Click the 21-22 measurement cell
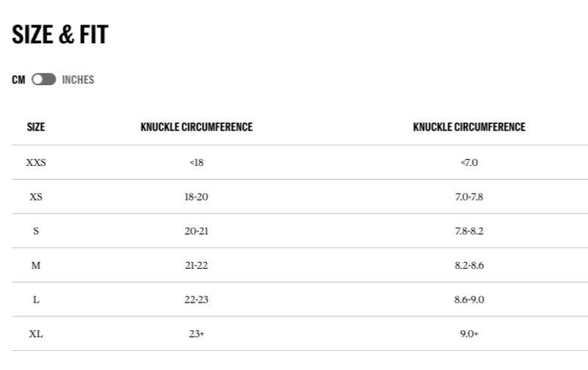The image size is (588, 370). [196, 265]
